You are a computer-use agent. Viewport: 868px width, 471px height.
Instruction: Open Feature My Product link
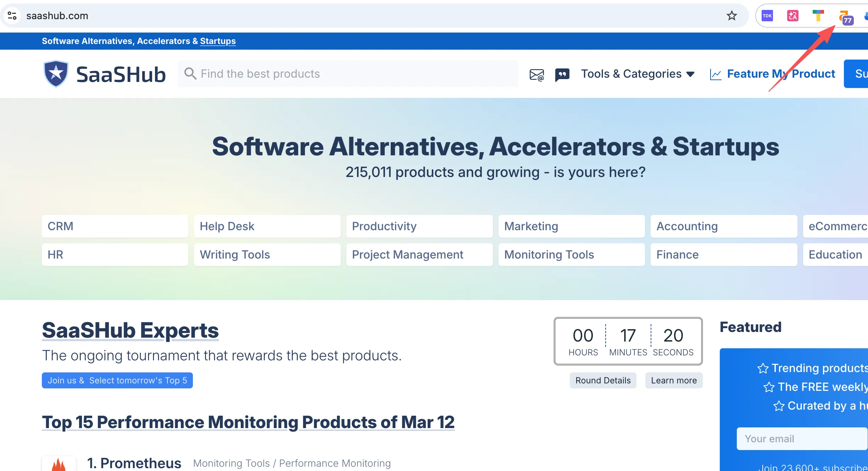coord(781,74)
